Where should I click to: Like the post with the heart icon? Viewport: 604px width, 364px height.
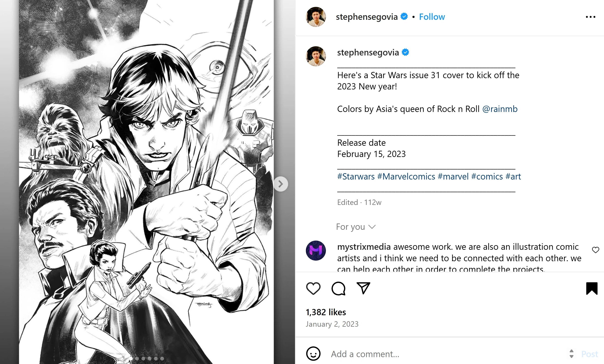click(x=313, y=288)
